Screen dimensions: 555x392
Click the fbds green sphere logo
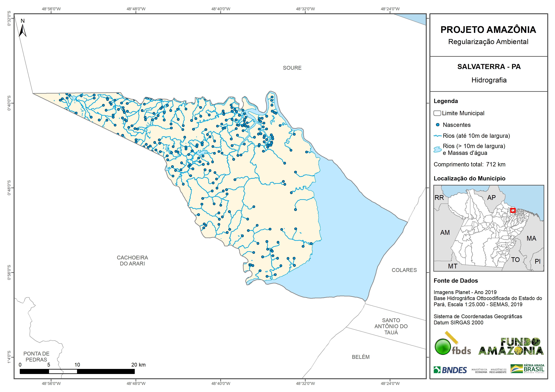coord(443,347)
